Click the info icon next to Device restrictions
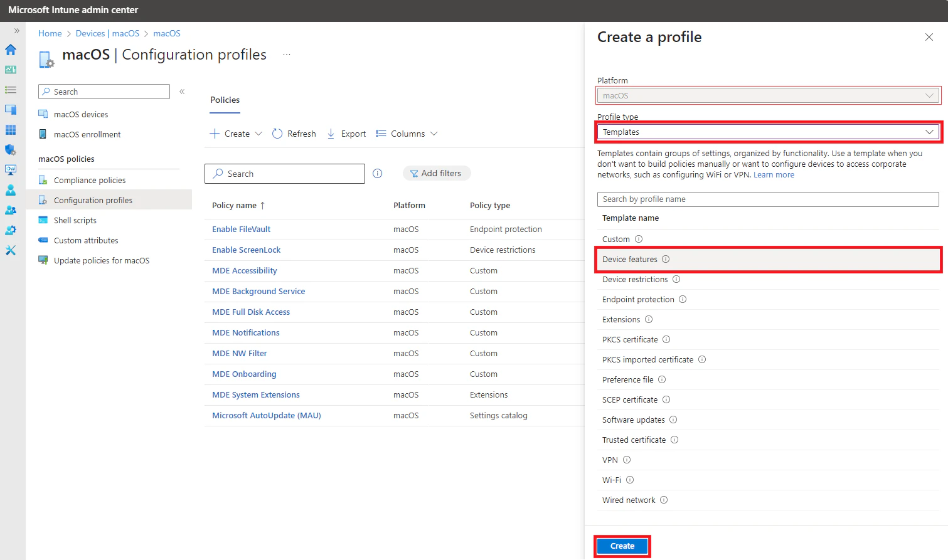Viewport: 948px width, 560px height. [x=676, y=279]
